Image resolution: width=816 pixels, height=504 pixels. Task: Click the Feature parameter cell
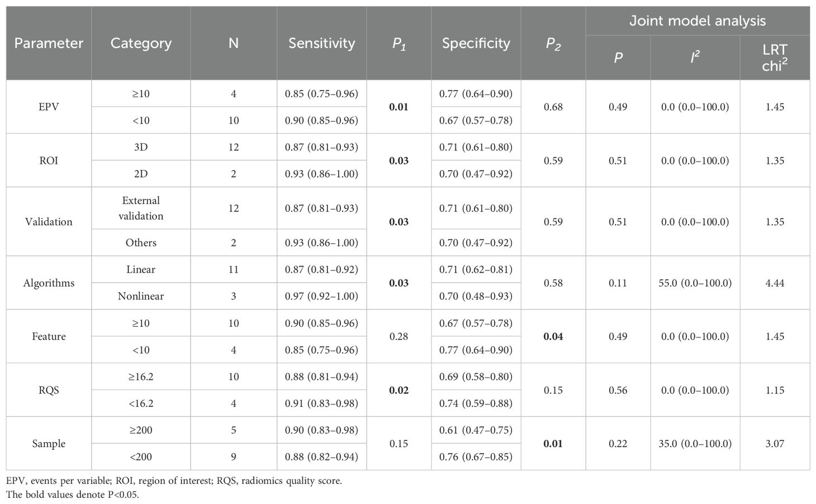pos(49,336)
